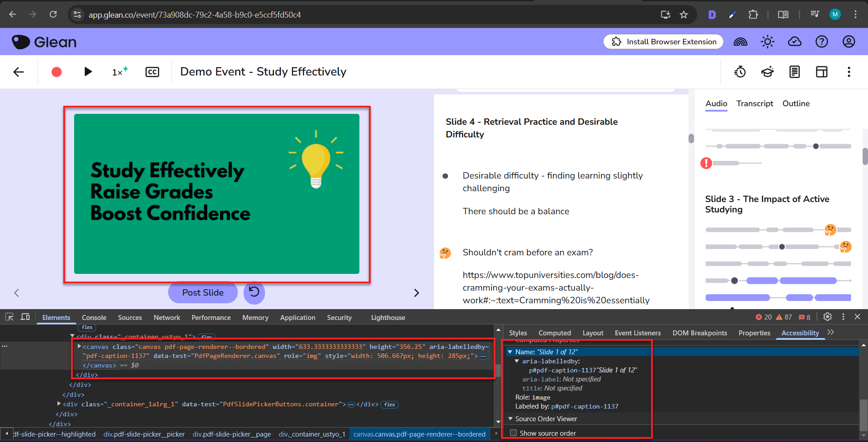Expand the canvas element node in DOM tree

80,347
